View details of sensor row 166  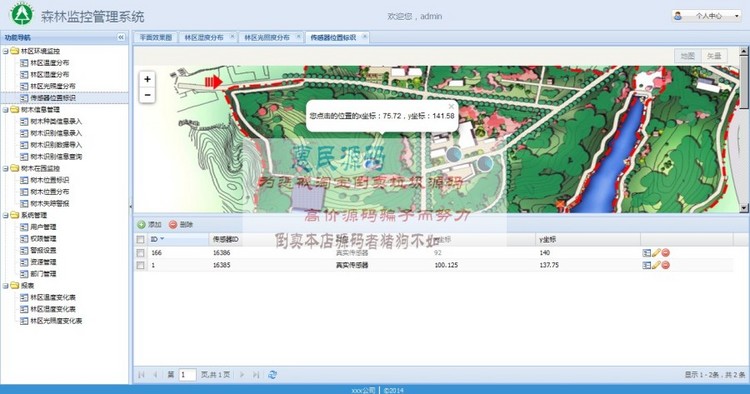point(646,252)
